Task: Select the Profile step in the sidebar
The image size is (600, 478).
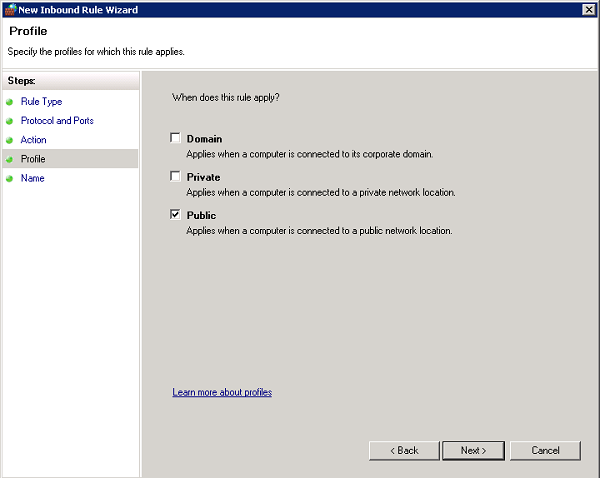Action: click(x=33, y=159)
